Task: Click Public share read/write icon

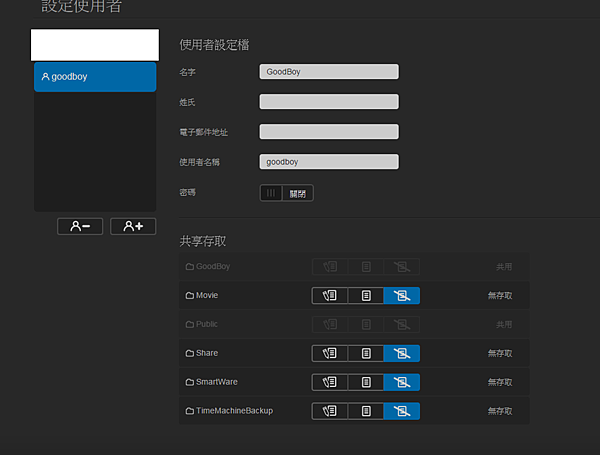Action: pos(330,325)
